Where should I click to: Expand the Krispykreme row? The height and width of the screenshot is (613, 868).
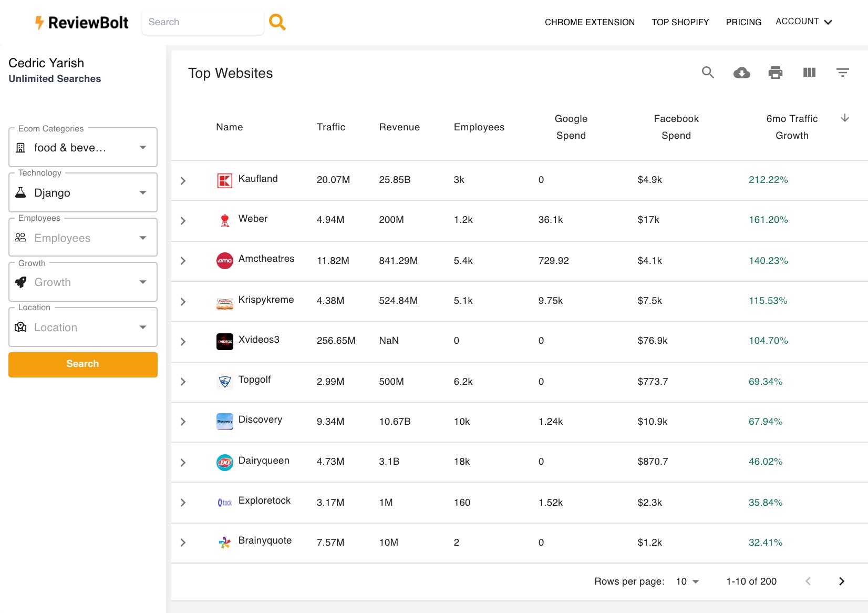pos(183,302)
